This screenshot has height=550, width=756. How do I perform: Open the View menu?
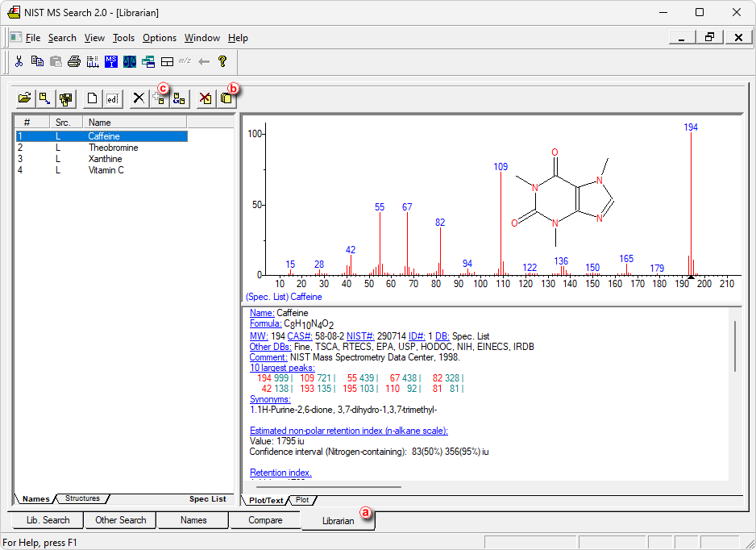coord(94,38)
